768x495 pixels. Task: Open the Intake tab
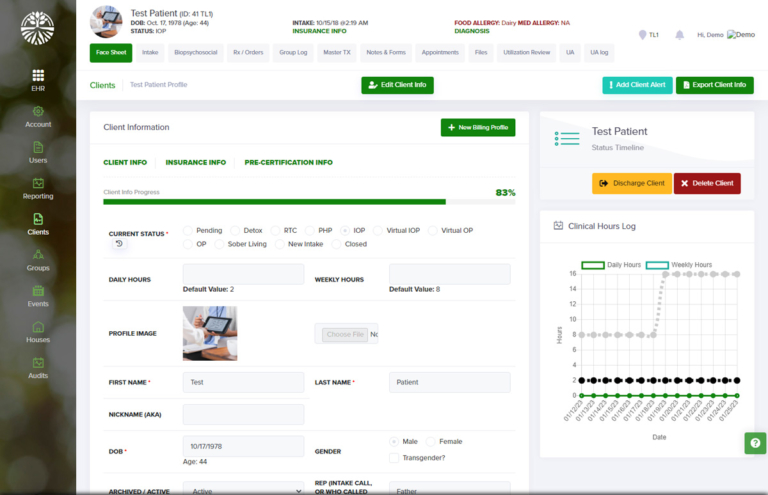pyautogui.click(x=150, y=52)
